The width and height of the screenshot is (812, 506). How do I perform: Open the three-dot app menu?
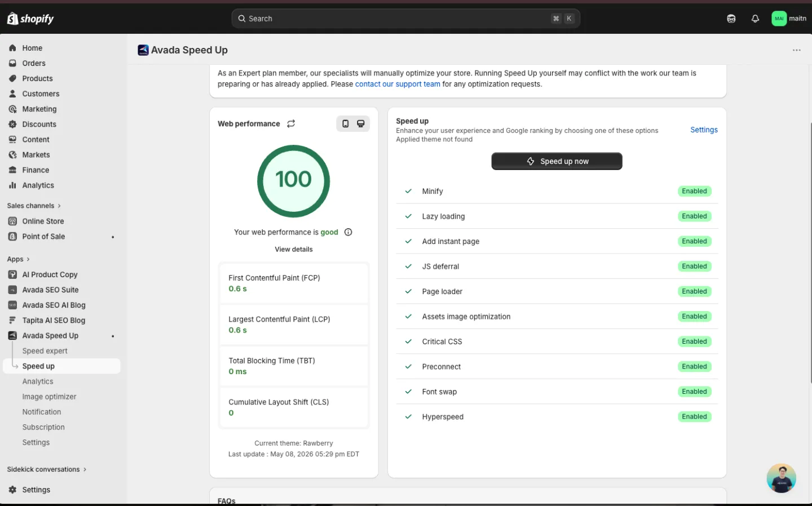pyautogui.click(x=796, y=50)
